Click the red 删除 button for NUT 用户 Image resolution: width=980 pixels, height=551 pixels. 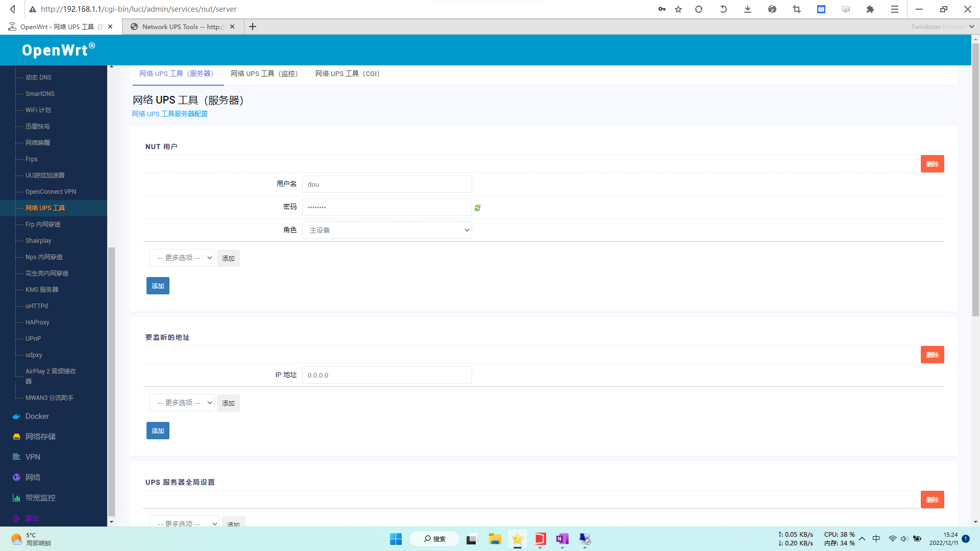click(x=933, y=164)
